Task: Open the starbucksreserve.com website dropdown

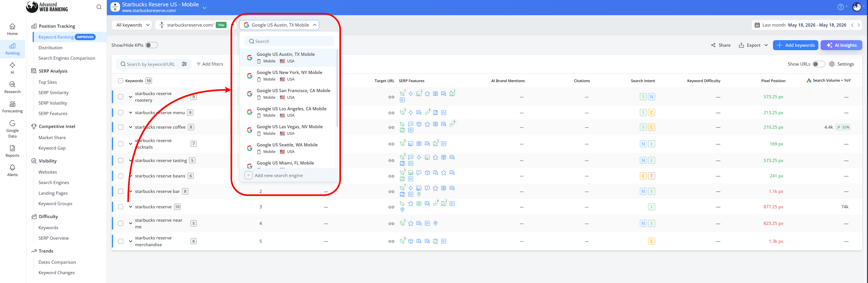Action: [x=196, y=25]
